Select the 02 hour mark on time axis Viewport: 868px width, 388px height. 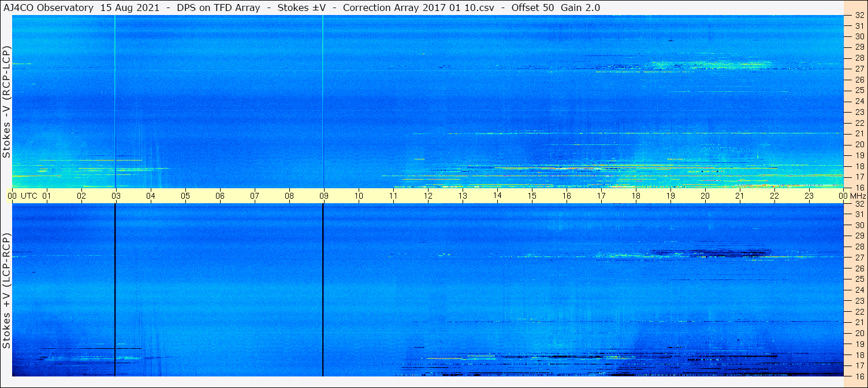tap(81, 196)
